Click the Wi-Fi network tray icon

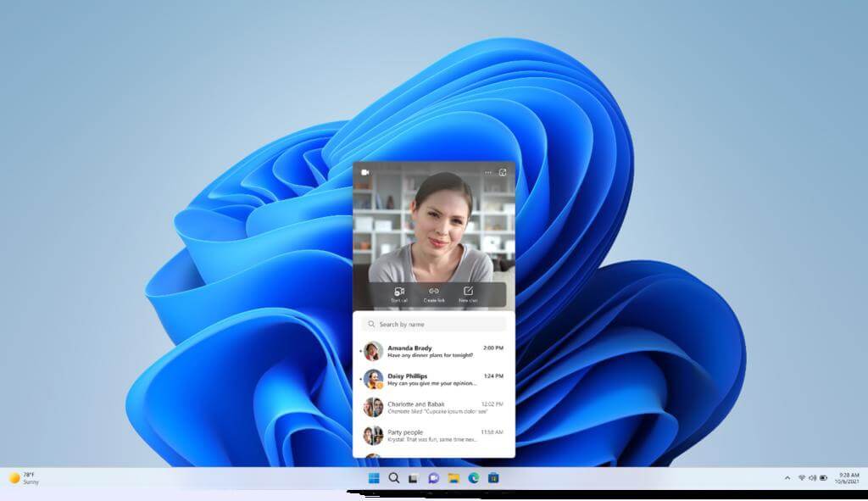[x=801, y=478]
